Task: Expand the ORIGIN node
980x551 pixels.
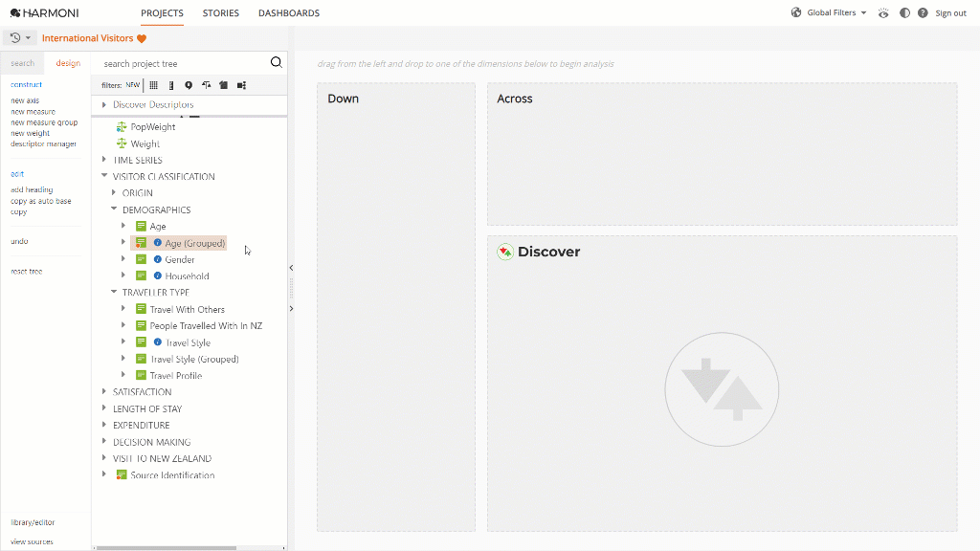Action: pos(114,193)
